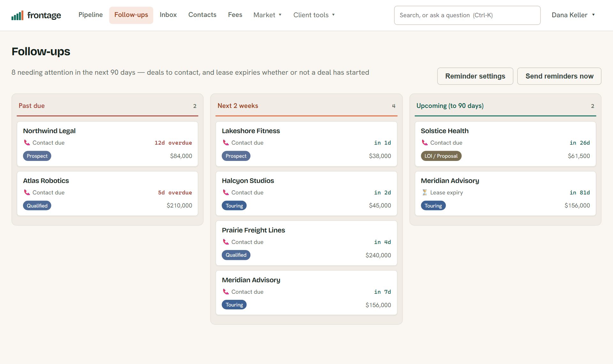
Task: Click the phone icon on Lakeshore Fitness card
Action: (x=226, y=142)
